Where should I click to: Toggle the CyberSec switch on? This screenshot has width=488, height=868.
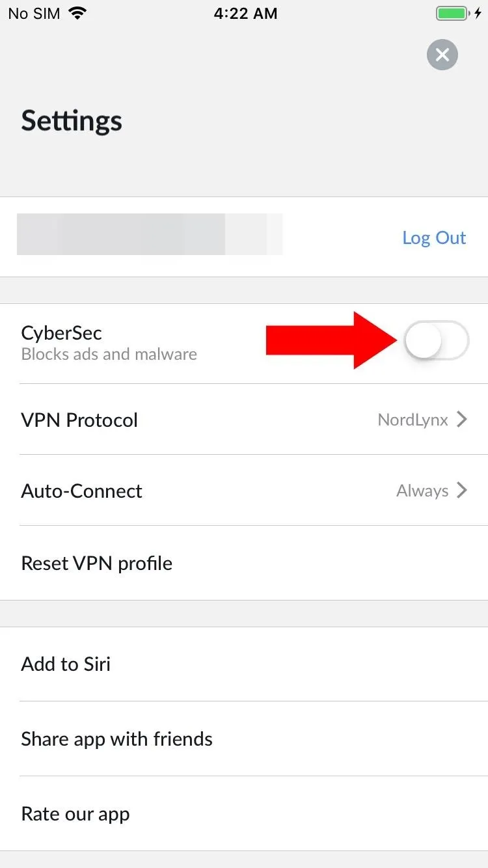click(436, 340)
